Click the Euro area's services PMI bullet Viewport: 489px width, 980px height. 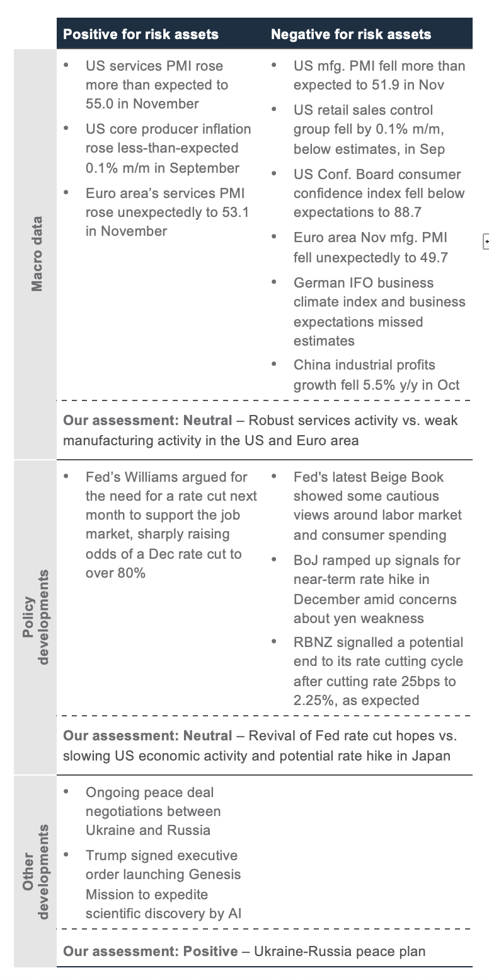pos(167,212)
